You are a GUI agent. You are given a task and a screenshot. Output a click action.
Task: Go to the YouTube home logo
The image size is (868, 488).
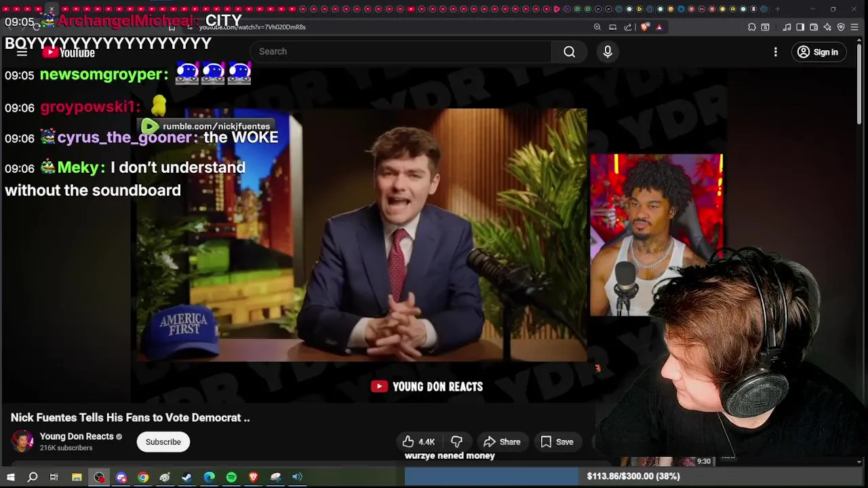[x=68, y=52]
